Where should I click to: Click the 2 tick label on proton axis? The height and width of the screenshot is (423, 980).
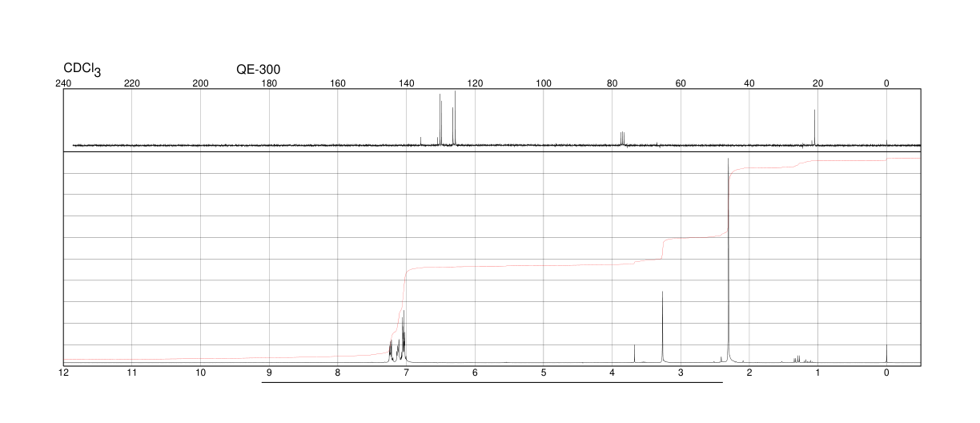click(x=749, y=373)
